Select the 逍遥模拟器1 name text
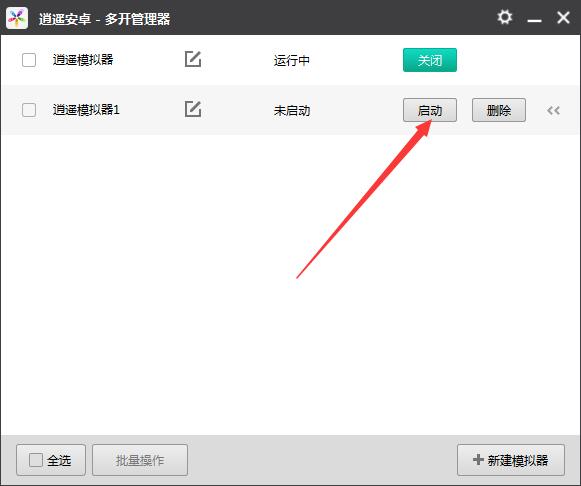The width and height of the screenshot is (581, 486). (x=86, y=110)
